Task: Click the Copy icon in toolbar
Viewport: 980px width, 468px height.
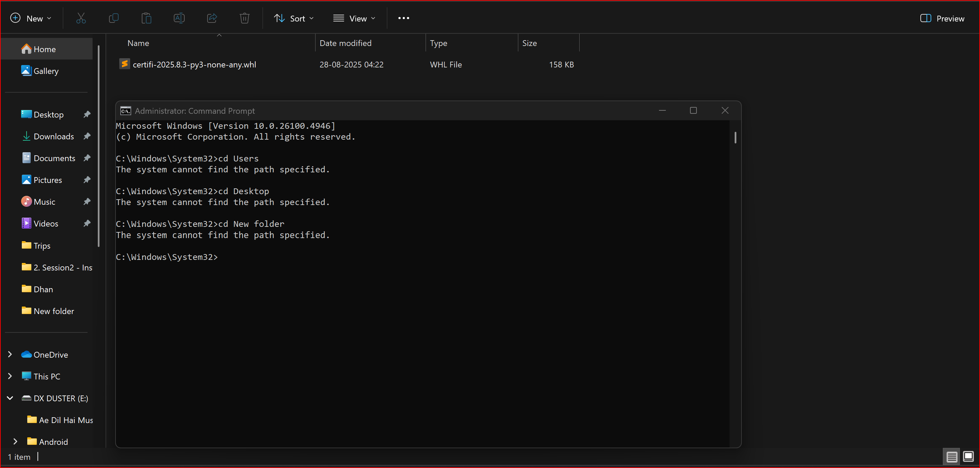Action: (x=114, y=18)
